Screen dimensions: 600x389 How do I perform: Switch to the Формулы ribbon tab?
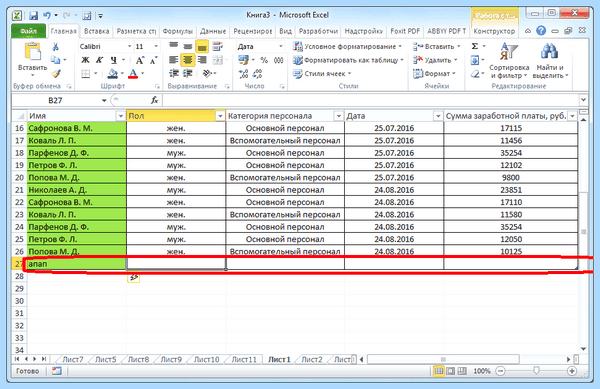pyautogui.click(x=178, y=31)
